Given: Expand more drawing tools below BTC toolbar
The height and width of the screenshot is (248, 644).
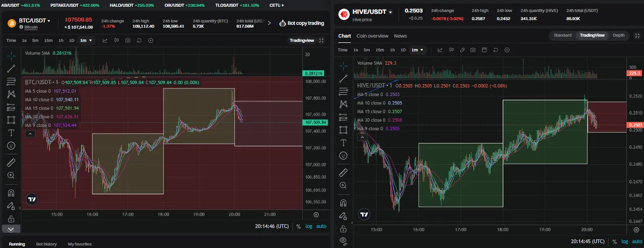Looking at the screenshot, I should [x=11, y=229].
